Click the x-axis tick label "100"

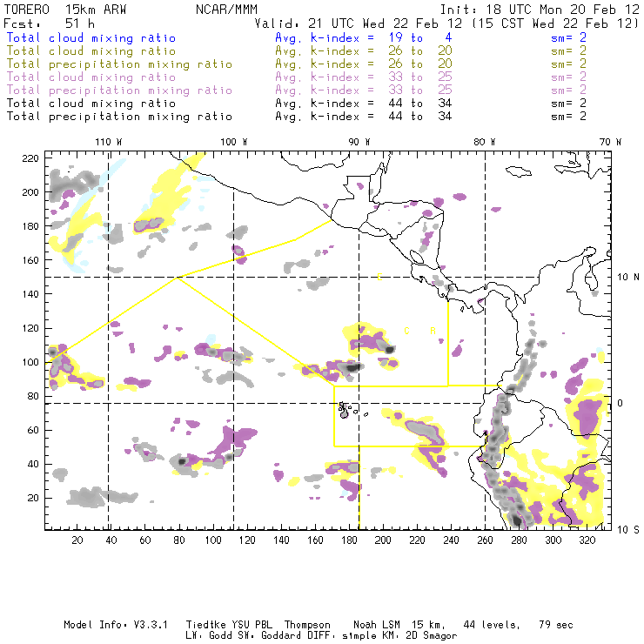(213, 540)
